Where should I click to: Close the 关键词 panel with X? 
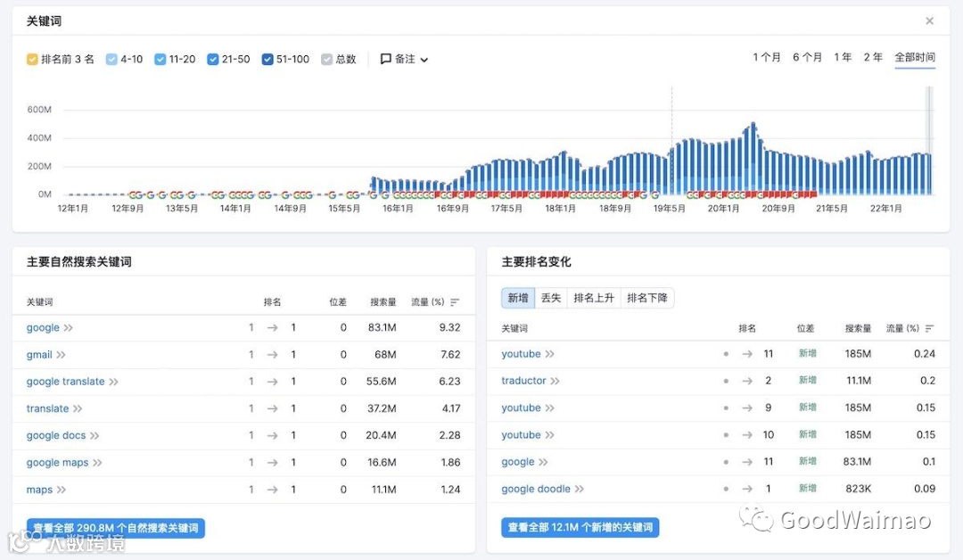point(929,21)
